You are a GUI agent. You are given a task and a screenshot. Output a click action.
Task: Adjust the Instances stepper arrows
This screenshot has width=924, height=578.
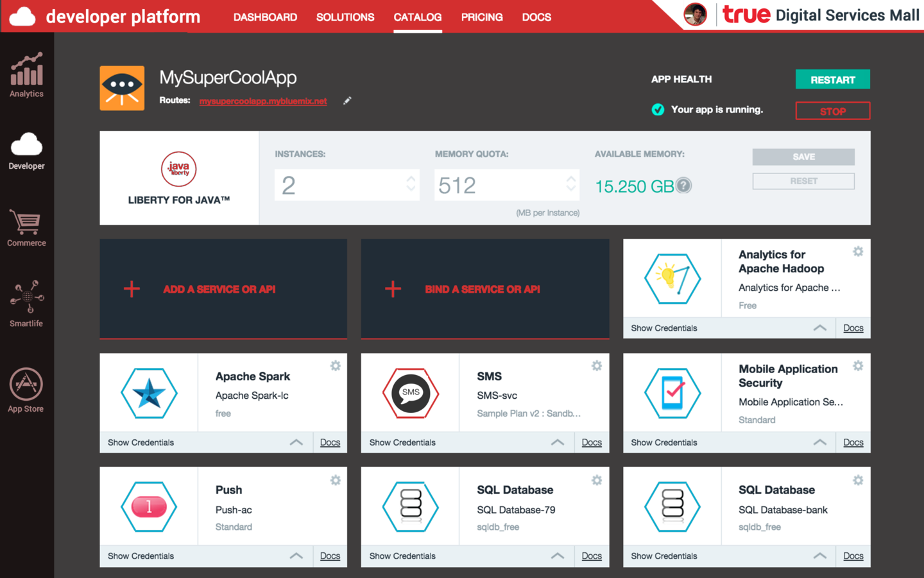click(x=411, y=184)
